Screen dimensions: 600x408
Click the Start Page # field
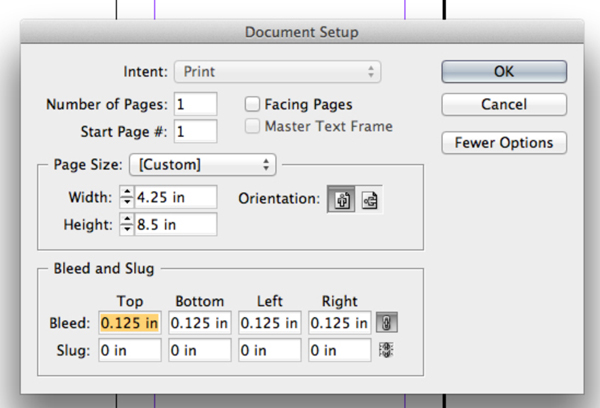(196, 131)
